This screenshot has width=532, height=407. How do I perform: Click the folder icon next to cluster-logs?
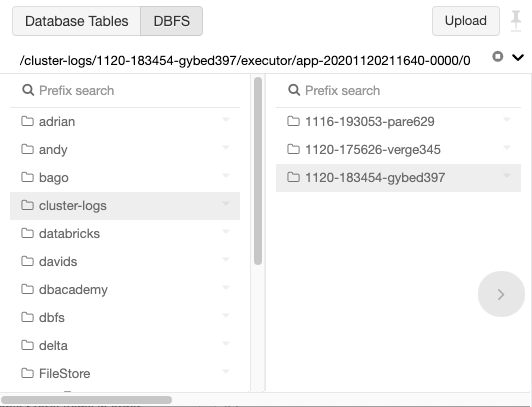point(27,205)
